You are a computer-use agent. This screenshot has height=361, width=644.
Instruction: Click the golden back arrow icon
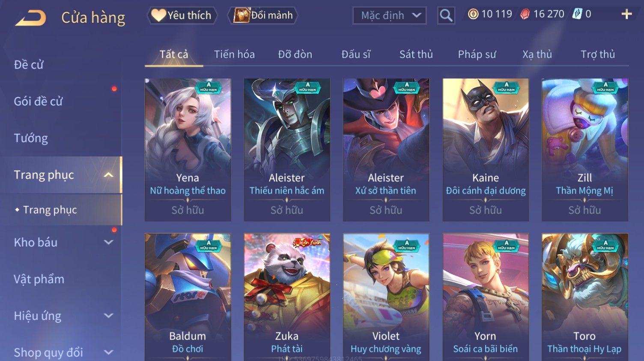[x=31, y=18]
